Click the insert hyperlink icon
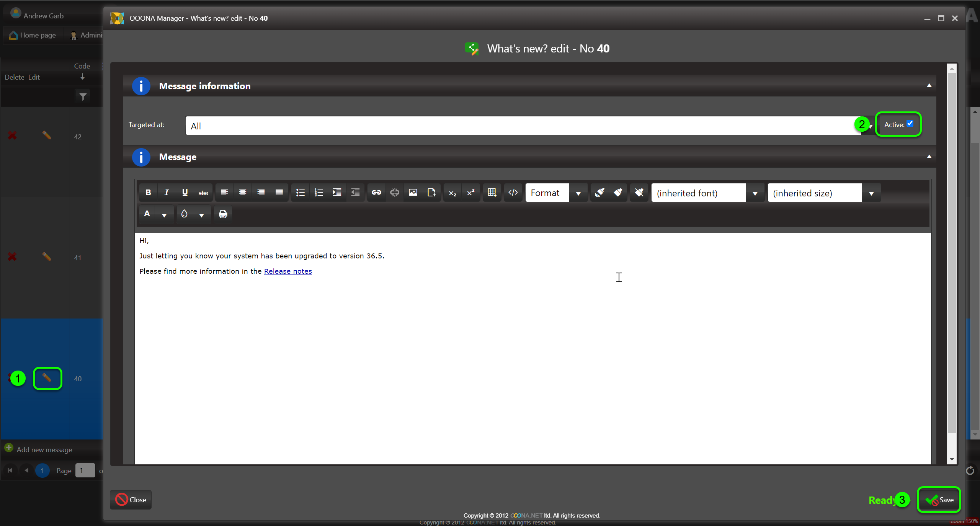The image size is (980, 526). [376, 193]
